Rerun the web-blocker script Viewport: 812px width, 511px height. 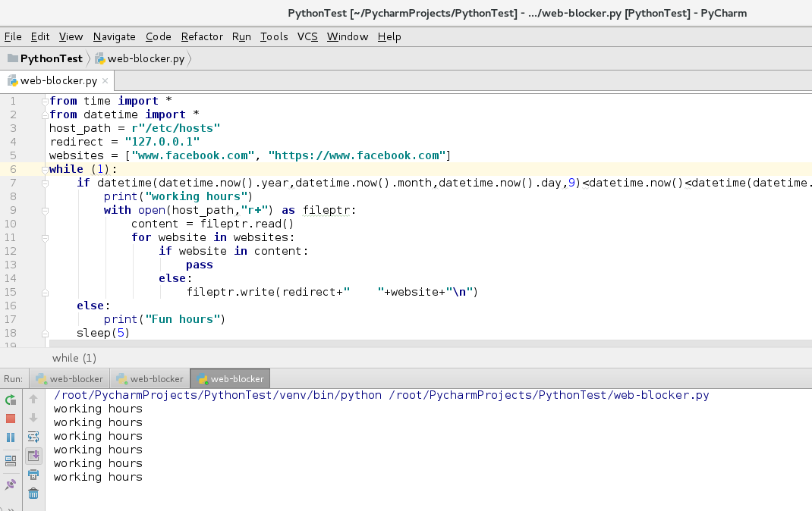[x=11, y=400]
